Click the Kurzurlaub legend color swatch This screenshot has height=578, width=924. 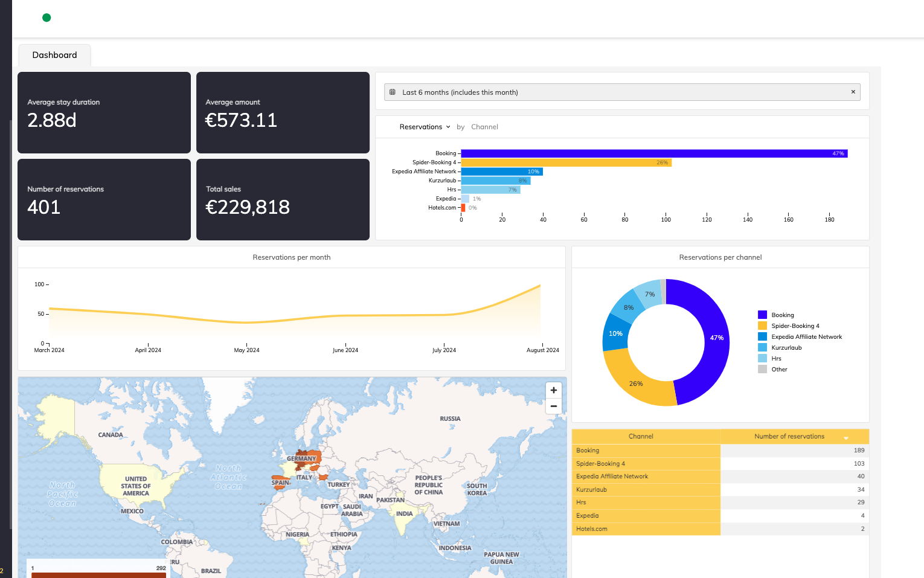(x=762, y=347)
